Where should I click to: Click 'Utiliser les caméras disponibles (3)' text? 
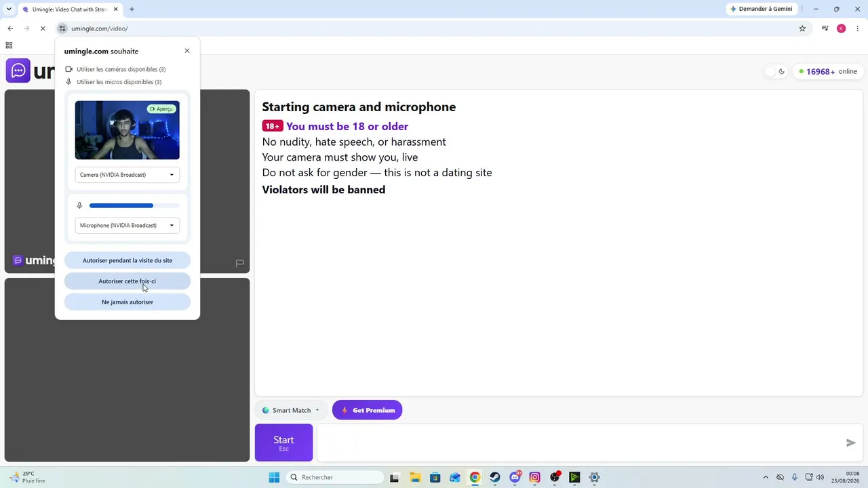click(121, 69)
